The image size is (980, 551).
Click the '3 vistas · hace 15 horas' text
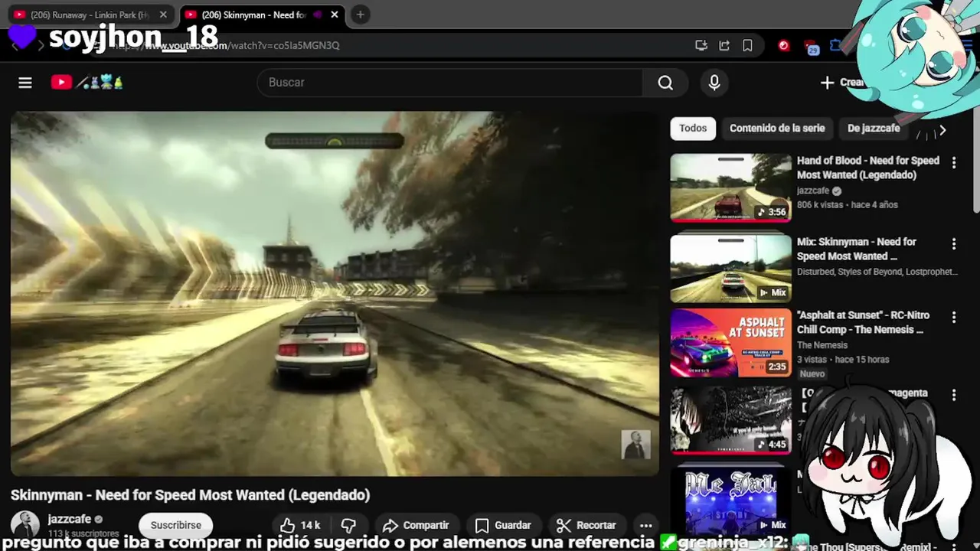pos(843,360)
